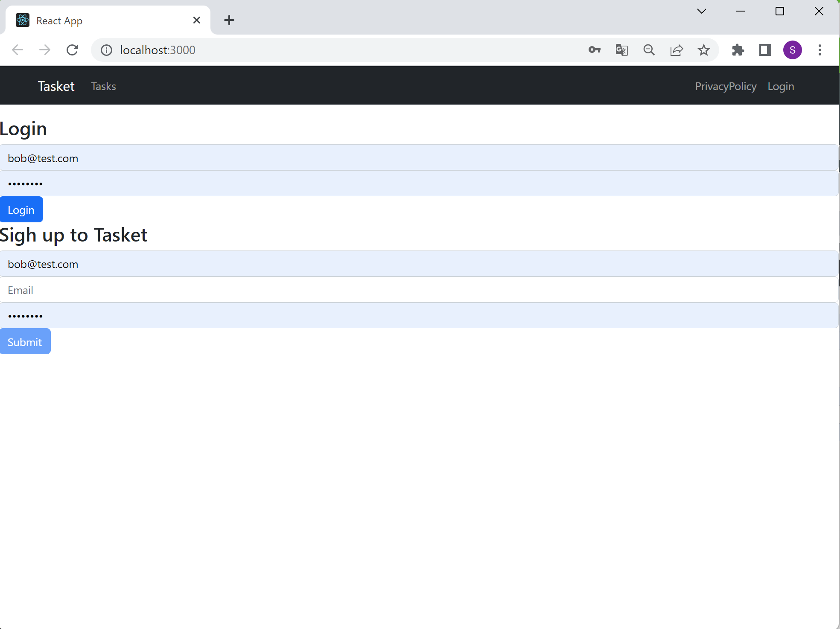Go to Tasks in navbar
This screenshot has width=840, height=629.
coord(103,86)
